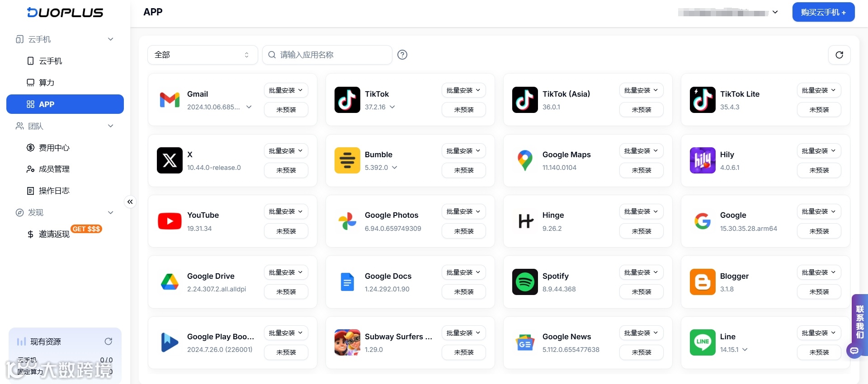
Task: Open 成员管理 member management
Action: (x=65, y=169)
